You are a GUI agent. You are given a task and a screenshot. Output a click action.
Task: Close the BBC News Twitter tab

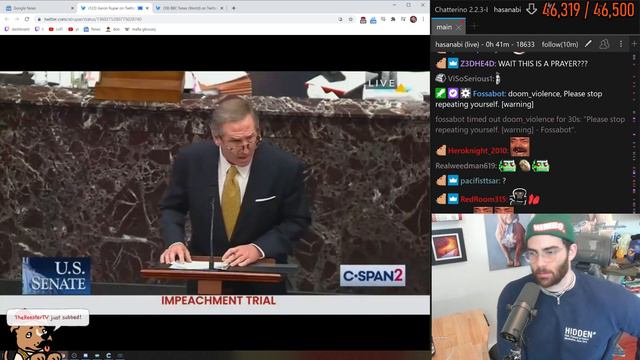tap(222, 8)
